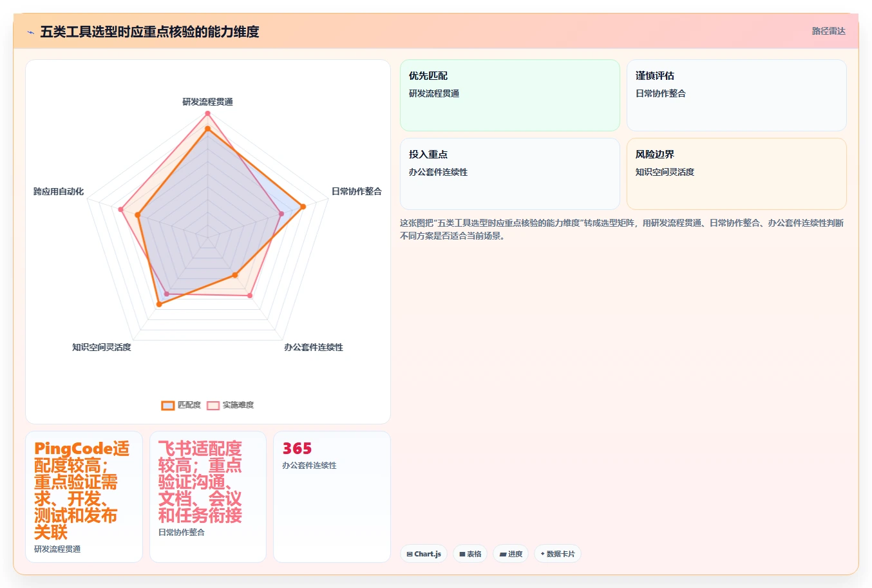Click the 跨应用自动化 radar axis label

[x=59, y=191]
